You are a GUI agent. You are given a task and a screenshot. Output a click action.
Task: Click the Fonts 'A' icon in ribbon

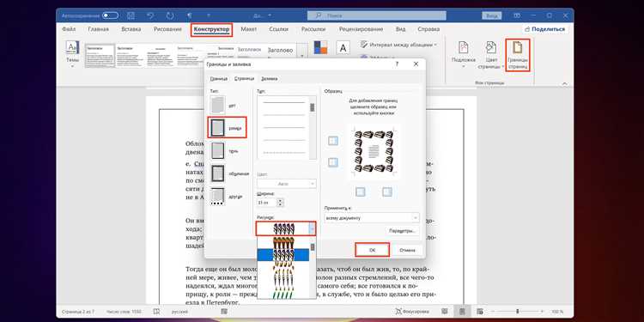pyautogui.click(x=343, y=47)
